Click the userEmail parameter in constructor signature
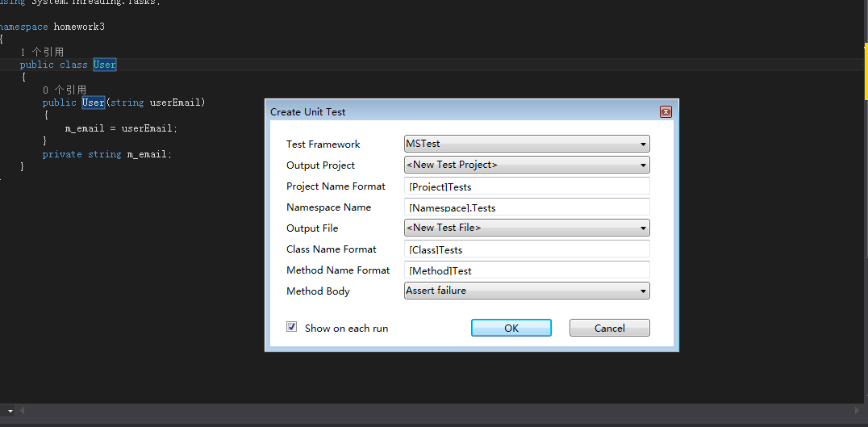868x427 pixels. 175,103
